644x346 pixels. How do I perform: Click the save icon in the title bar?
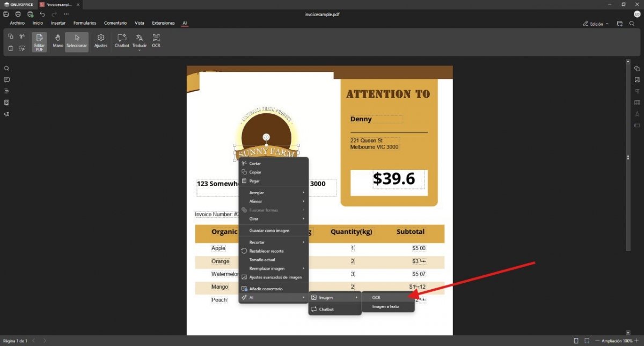6,14
